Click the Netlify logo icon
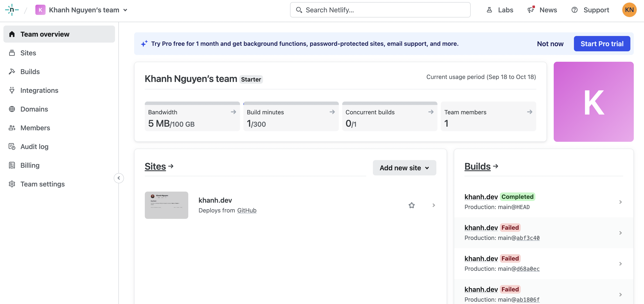Image resolution: width=644 pixels, height=304 pixels. click(x=12, y=10)
